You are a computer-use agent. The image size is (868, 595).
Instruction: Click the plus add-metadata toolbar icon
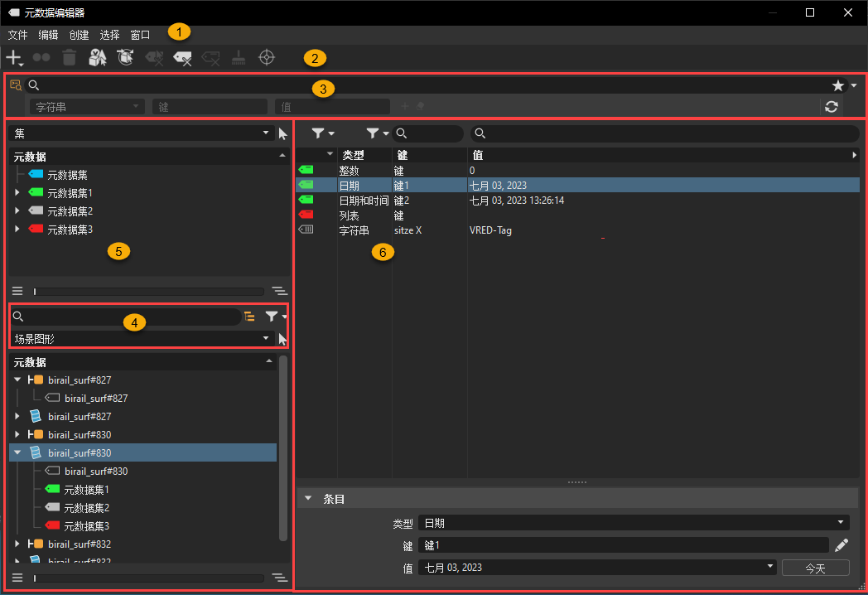click(x=14, y=57)
